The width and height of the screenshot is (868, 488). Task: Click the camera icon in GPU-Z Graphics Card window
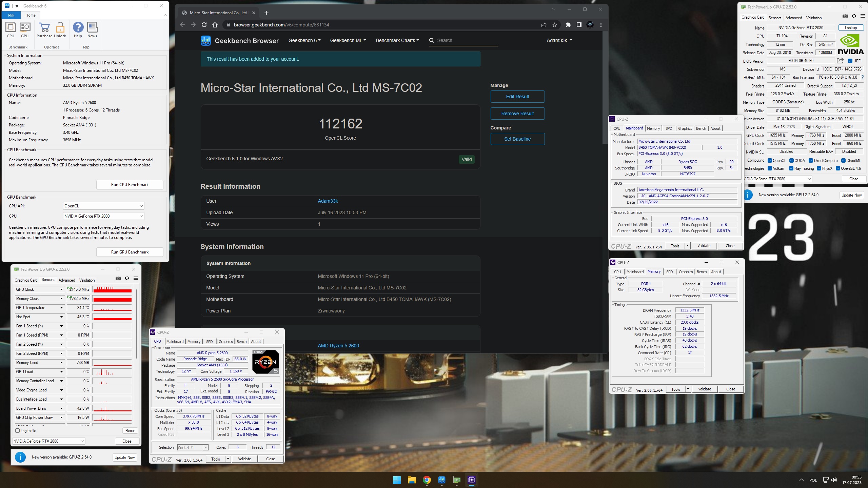tap(845, 16)
